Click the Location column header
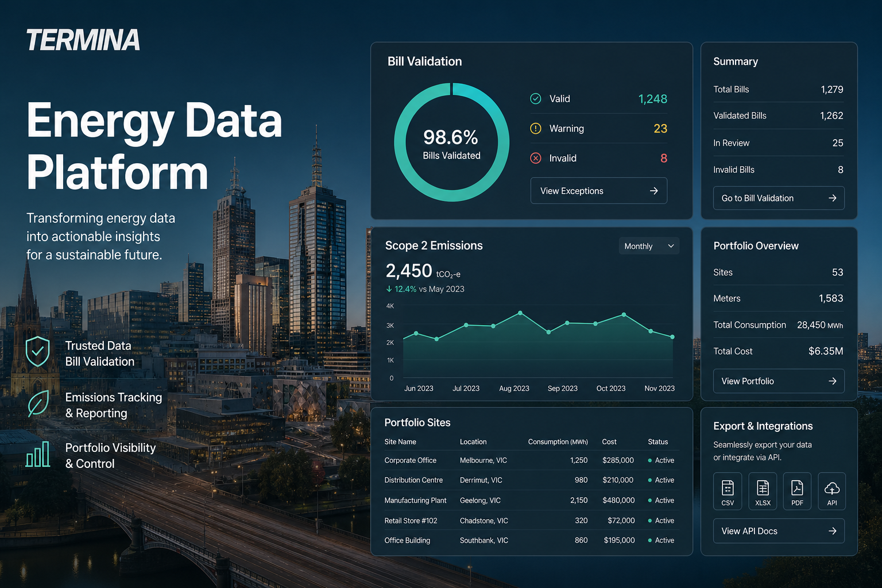This screenshot has width=882, height=588. [473, 442]
